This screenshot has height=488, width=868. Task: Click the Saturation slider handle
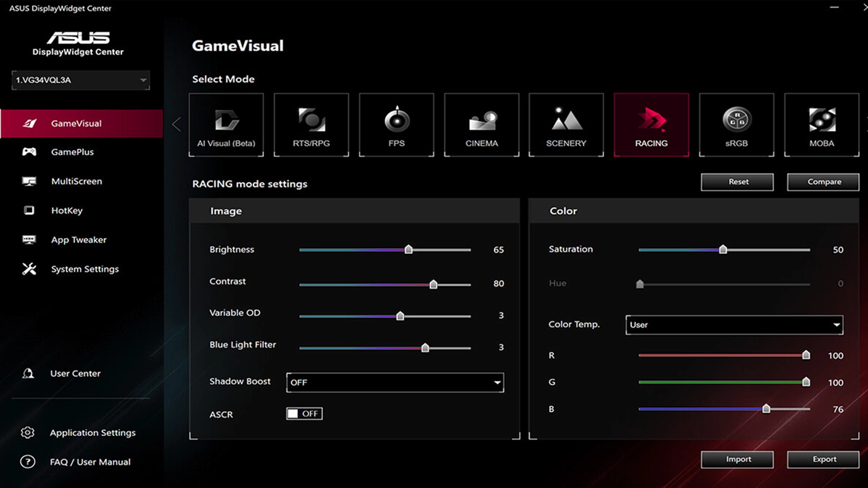coord(723,249)
